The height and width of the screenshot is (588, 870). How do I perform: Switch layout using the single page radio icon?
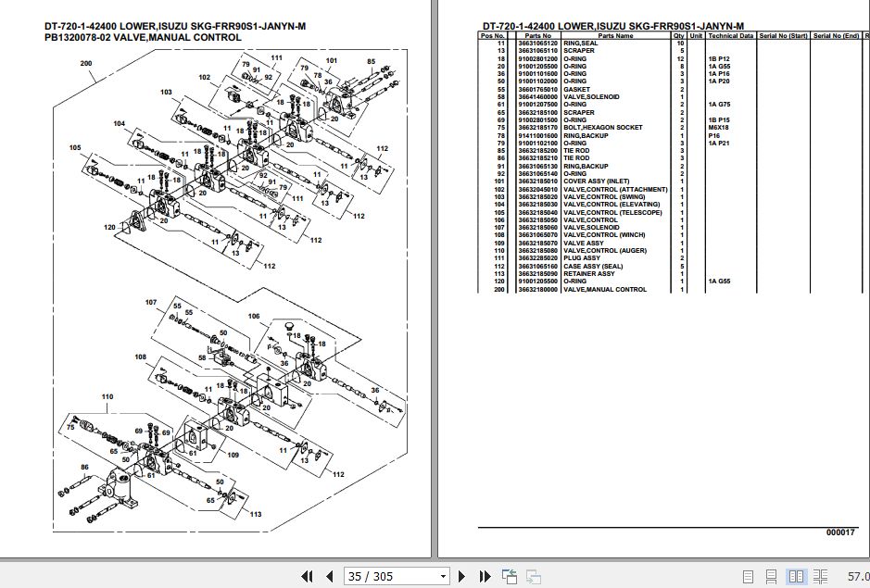749,576
